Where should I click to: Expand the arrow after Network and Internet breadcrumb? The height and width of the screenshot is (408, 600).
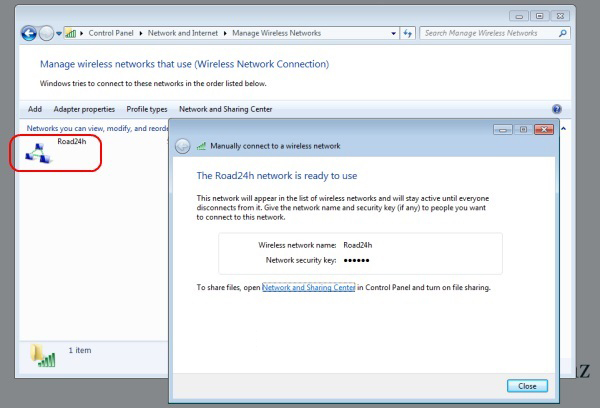pyautogui.click(x=225, y=34)
